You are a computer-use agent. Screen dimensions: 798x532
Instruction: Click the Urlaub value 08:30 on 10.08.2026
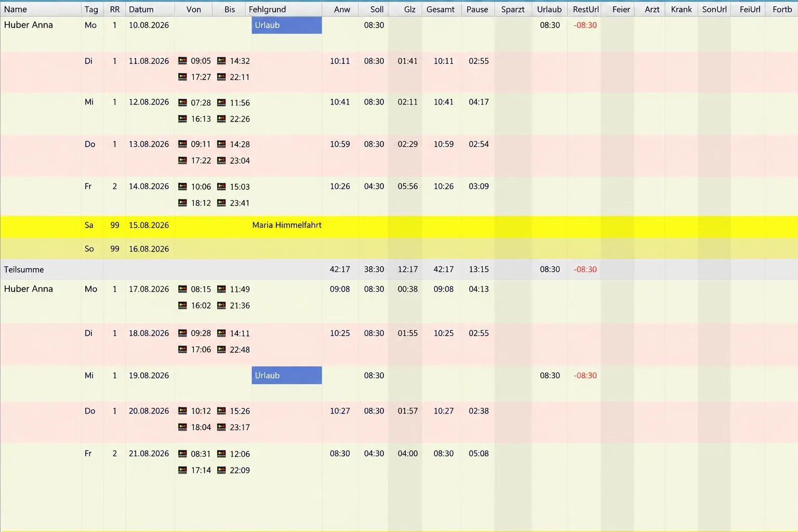pyautogui.click(x=550, y=25)
